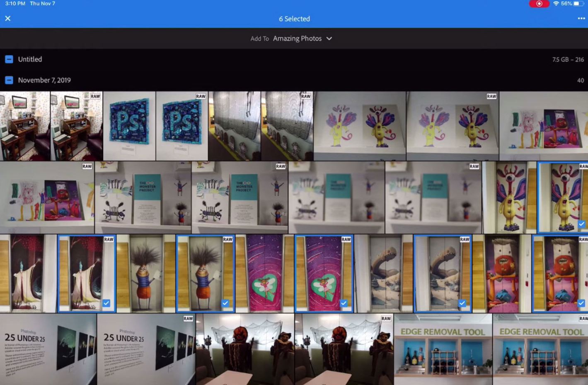Image resolution: width=588 pixels, height=385 pixels.
Task: Open the three-dot more options menu
Action: click(x=581, y=18)
